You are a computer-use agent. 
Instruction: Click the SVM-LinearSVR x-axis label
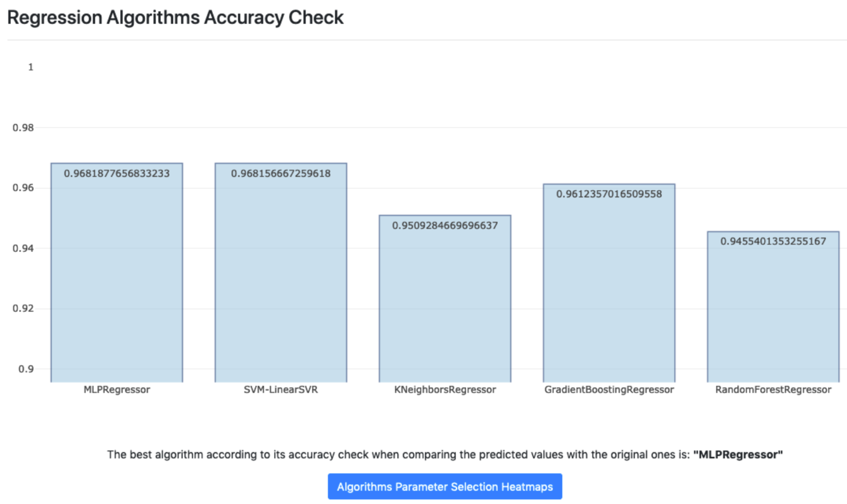point(281,389)
